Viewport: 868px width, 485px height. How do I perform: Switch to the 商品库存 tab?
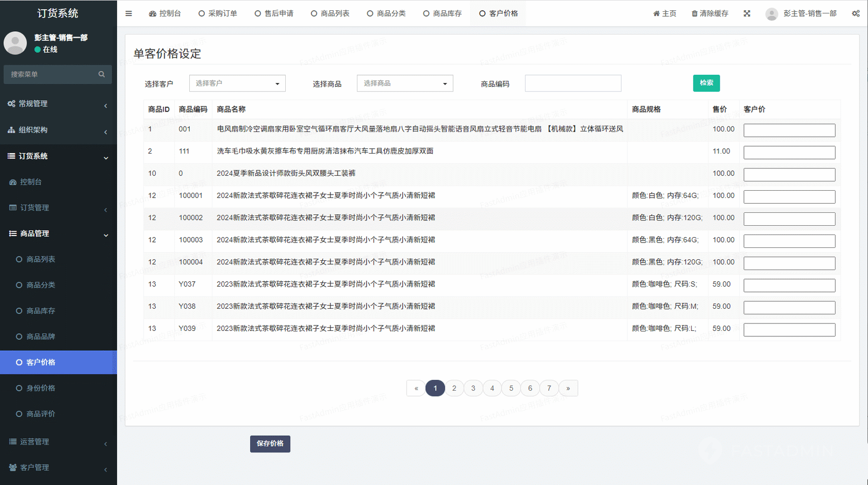point(442,13)
